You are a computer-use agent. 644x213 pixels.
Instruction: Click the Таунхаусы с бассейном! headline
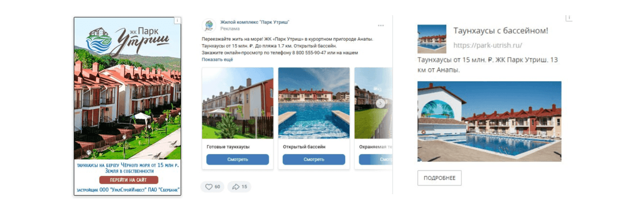[501, 31]
